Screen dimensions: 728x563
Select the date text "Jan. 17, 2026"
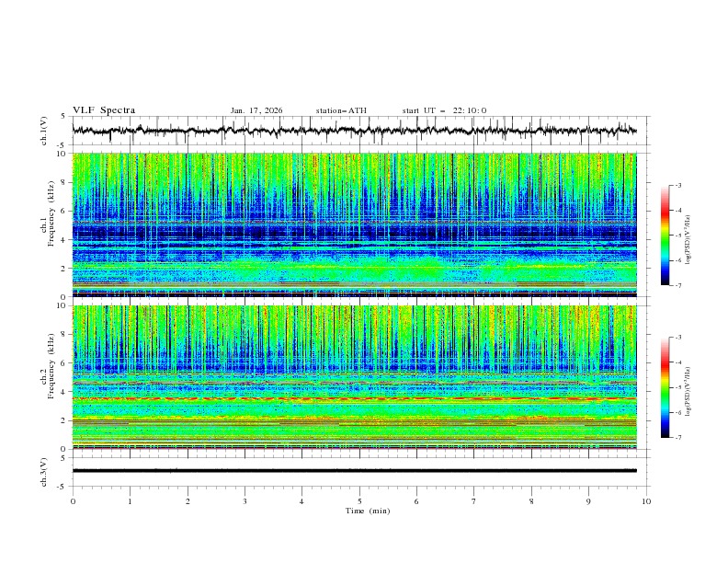256,110
